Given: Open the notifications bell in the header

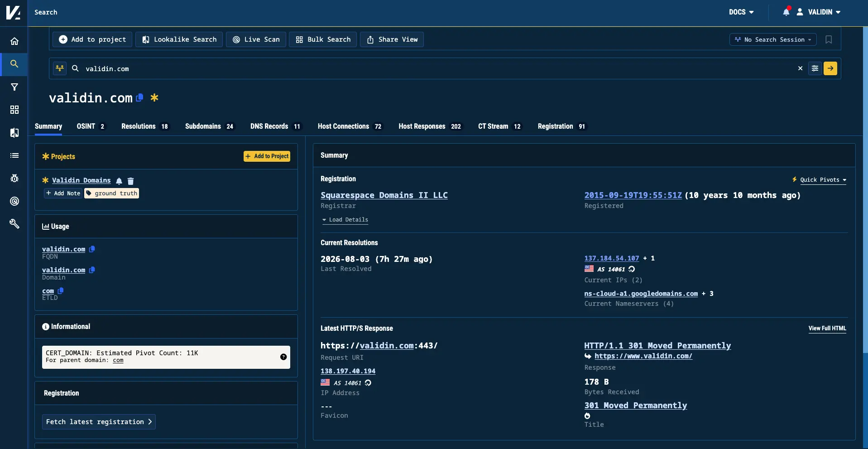Looking at the screenshot, I should click(786, 12).
